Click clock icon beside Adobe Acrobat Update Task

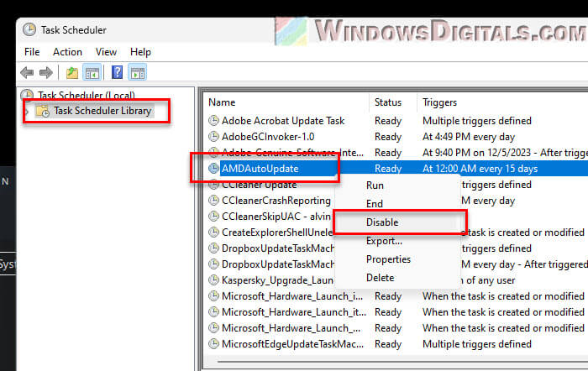(x=213, y=121)
